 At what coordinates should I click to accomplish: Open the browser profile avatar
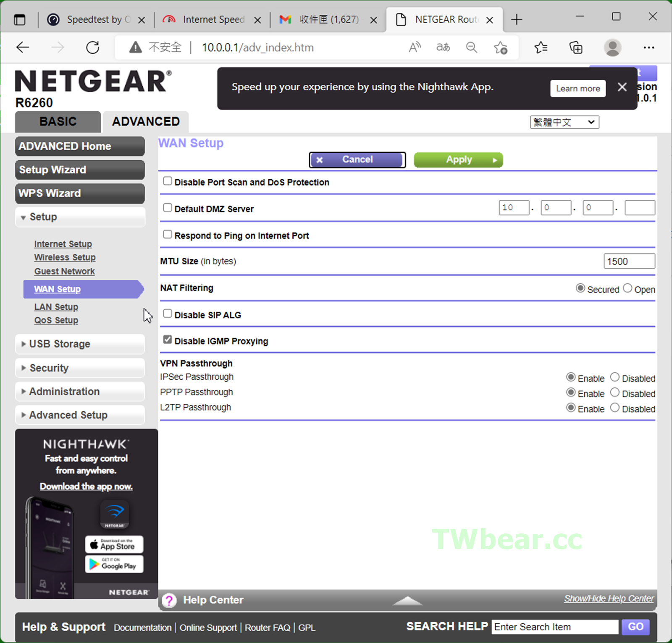612,47
